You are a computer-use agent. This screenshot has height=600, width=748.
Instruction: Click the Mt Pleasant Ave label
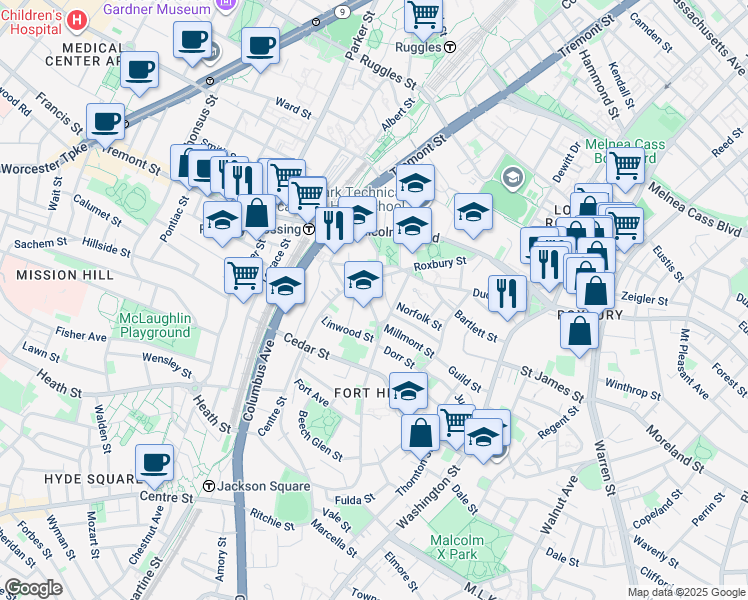[x=694, y=364]
